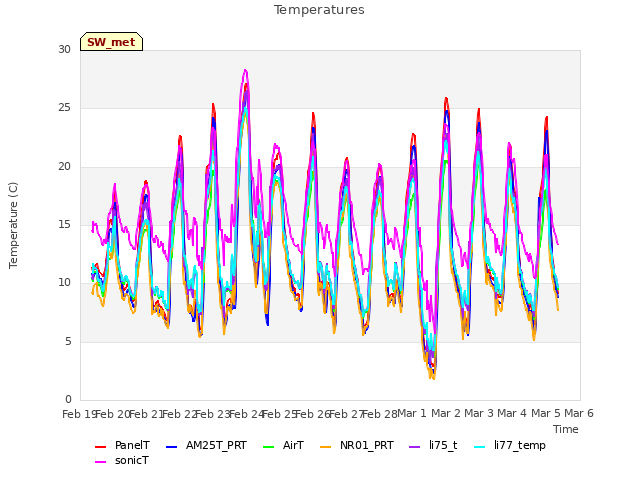
Task: Click the Feb 22 x-axis label
Action: (x=179, y=414)
